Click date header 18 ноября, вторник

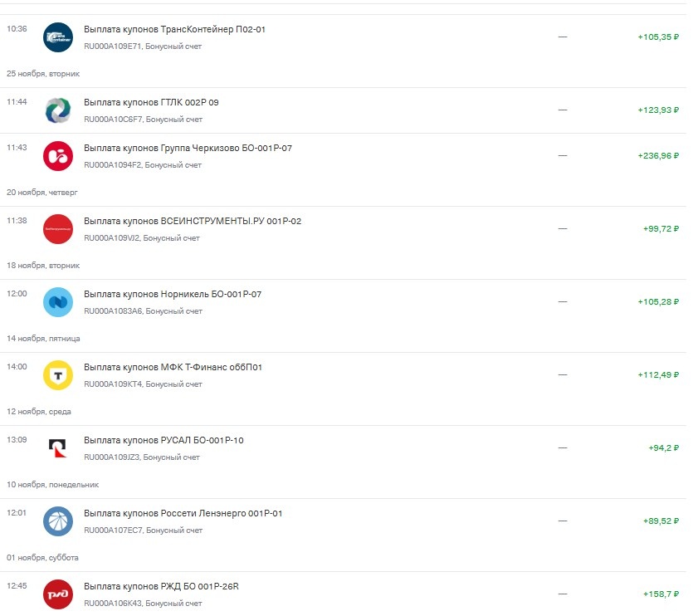coord(43,266)
